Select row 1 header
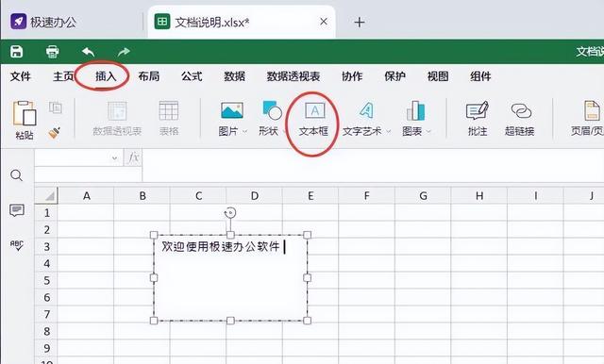Viewport: 604px width, 364px height. click(46, 213)
